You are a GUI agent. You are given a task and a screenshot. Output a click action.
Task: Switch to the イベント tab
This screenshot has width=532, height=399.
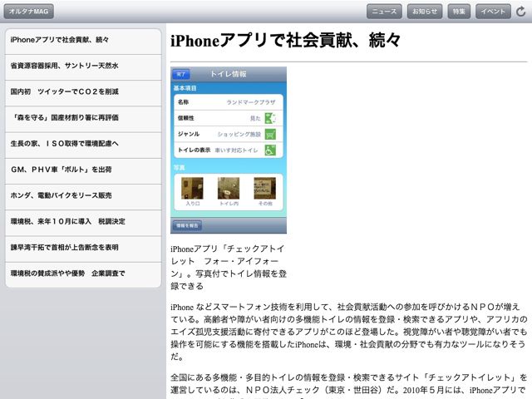tap(493, 12)
